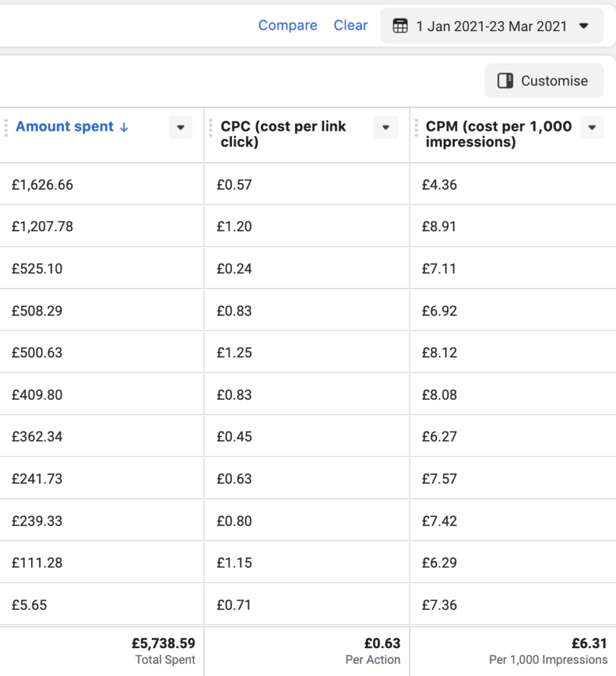This screenshot has width=616, height=676.
Task: Click the calendar icon in the date picker
Action: tap(399, 26)
